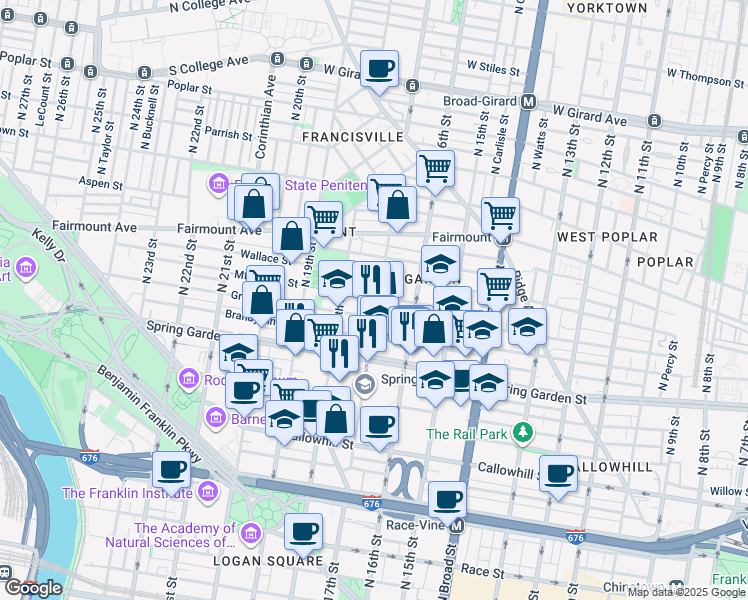Open the shopping cart marker below FRANCISVILLE near N 16th St
748x600 pixels.
pos(435,169)
